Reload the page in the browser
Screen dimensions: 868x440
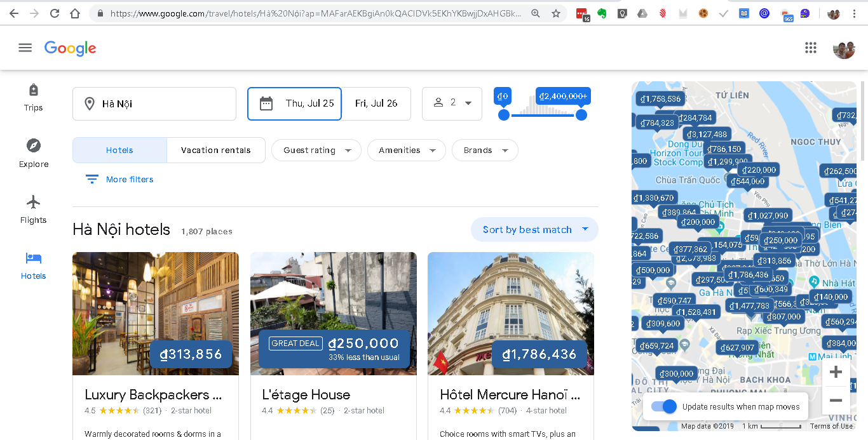coord(55,13)
